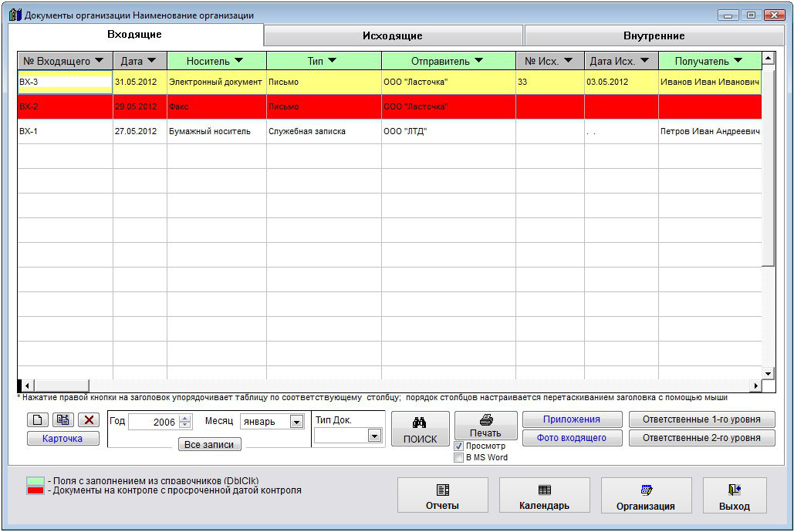Click the horizontal scrollbar thumb

click(x=61, y=386)
